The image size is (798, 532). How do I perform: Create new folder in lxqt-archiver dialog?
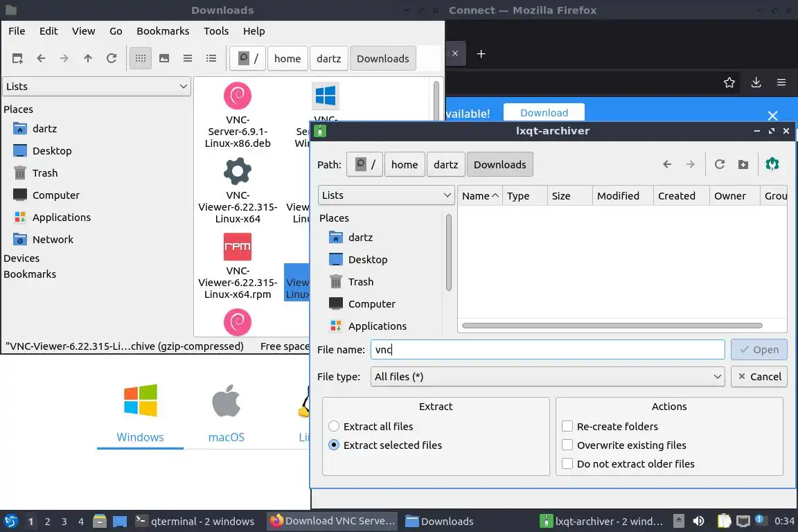(743, 164)
